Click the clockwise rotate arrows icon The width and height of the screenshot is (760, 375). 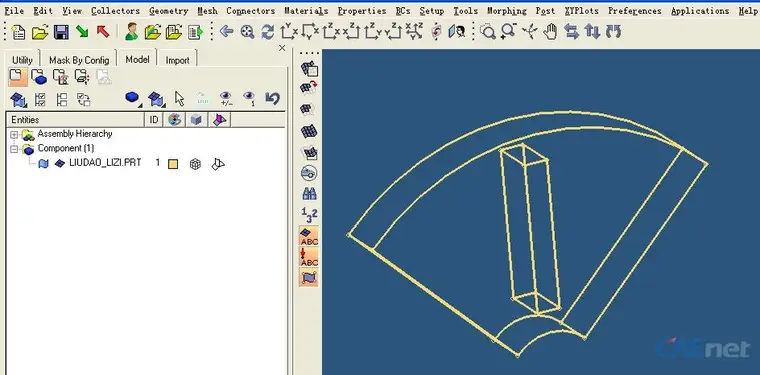click(614, 32)
